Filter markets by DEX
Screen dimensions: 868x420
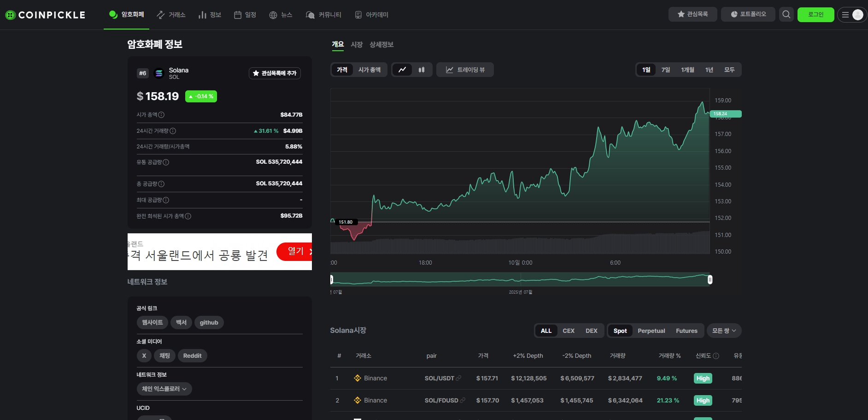(592, 331)
